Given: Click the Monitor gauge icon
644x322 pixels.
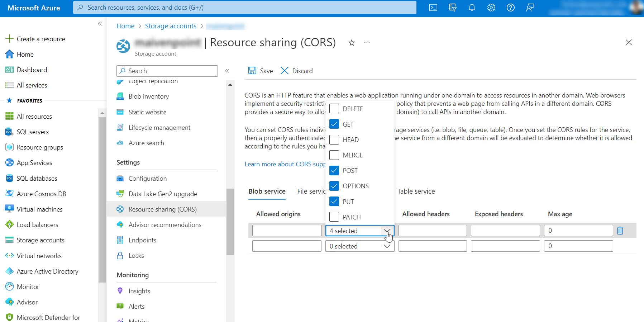Looking at the screenshot, I should point(9,287).
